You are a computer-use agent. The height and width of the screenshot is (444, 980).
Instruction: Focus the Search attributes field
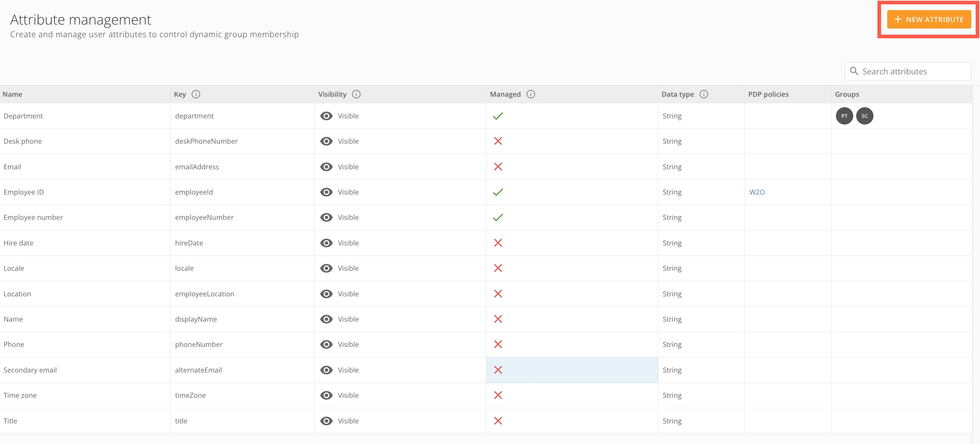913,71
